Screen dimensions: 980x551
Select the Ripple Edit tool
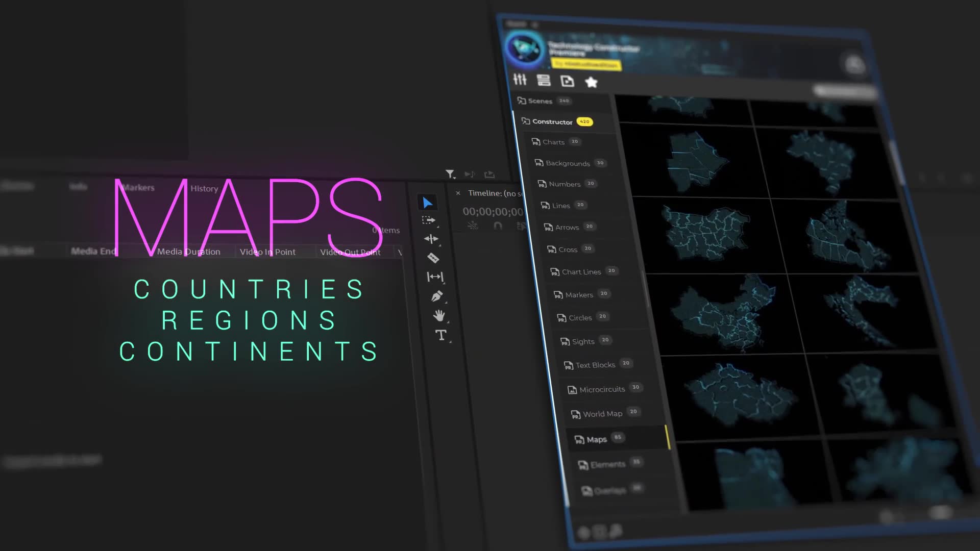(x=431, y=239)
